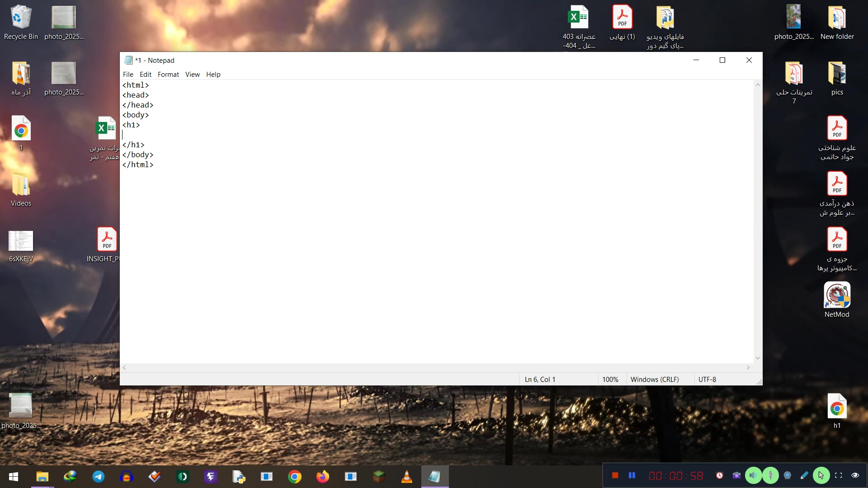Select the Videos folder on the desktop
Image resolution: width=868 pixels, height=488 pixels.
[21, 190]
